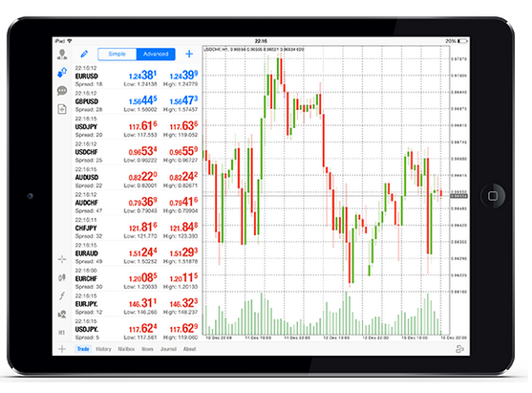Image resolution: width=532 pixels, height=393 pixels.
Task: Click EURAUD ask price 1.51293
Action: (183, 252)
